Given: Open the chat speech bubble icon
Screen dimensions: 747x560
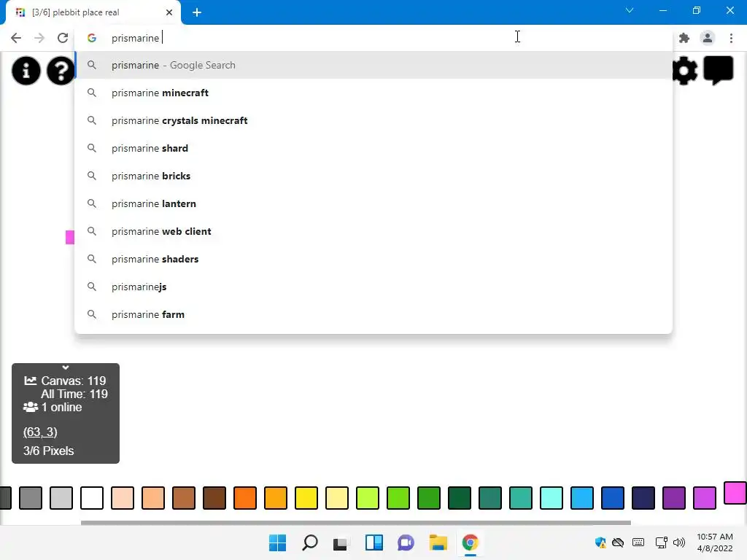Looking at the screenshot, I should coord(719,71).
